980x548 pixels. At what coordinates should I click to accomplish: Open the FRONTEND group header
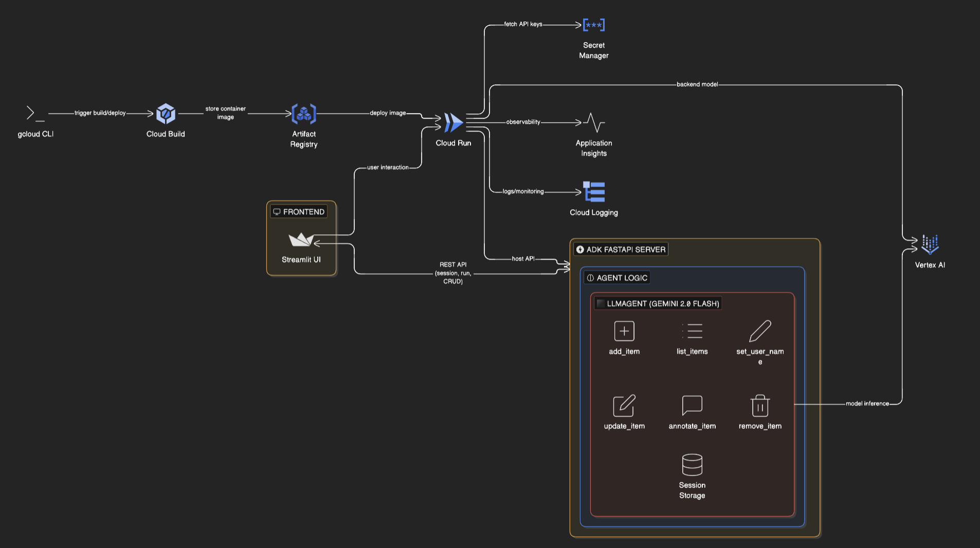tap(299, 211)
